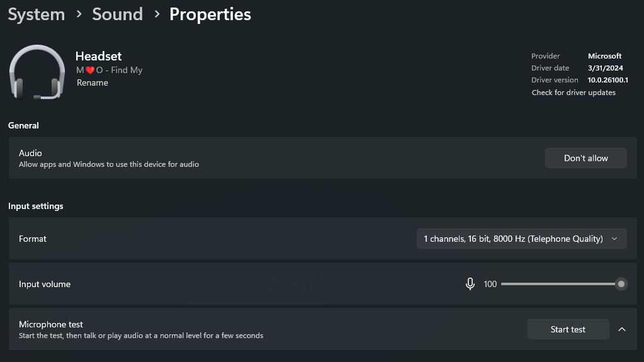
Task: Mute the microphone via the mic icon
Action: pos(470,284)
